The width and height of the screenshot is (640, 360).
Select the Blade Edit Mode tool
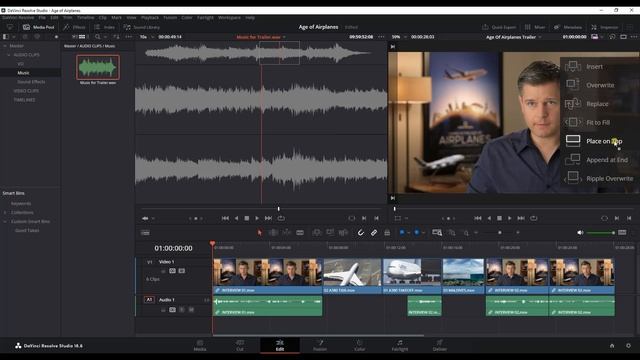point(300,233)
